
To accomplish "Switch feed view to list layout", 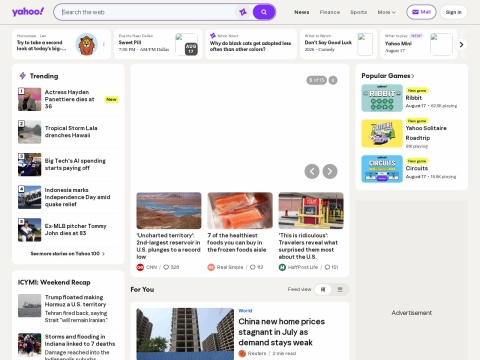I will coord(340,289).
